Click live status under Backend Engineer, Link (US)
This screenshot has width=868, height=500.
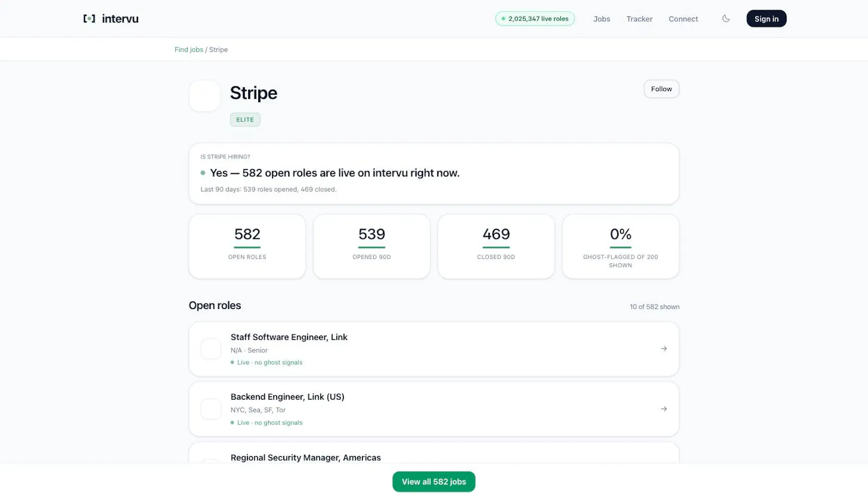(x=266, y=423)
